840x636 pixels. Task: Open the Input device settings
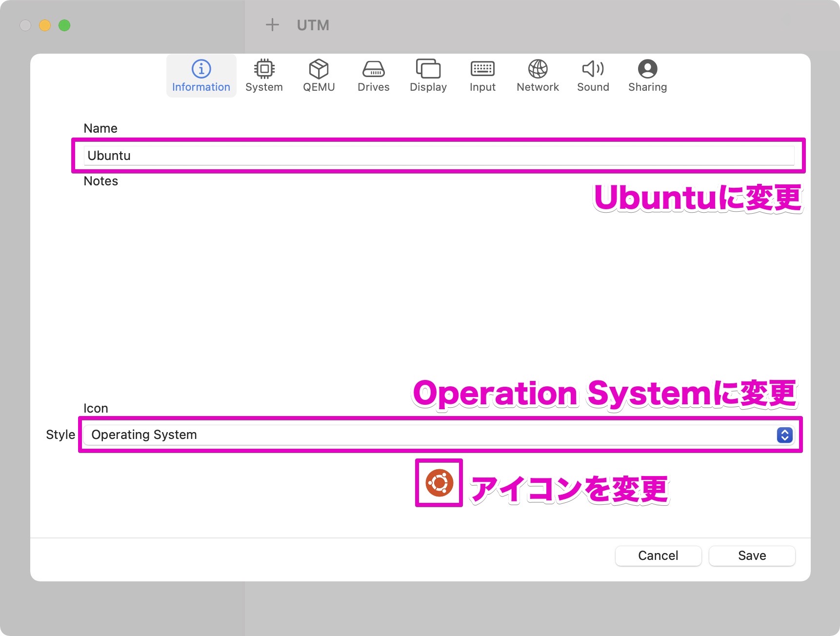[482, 76]
